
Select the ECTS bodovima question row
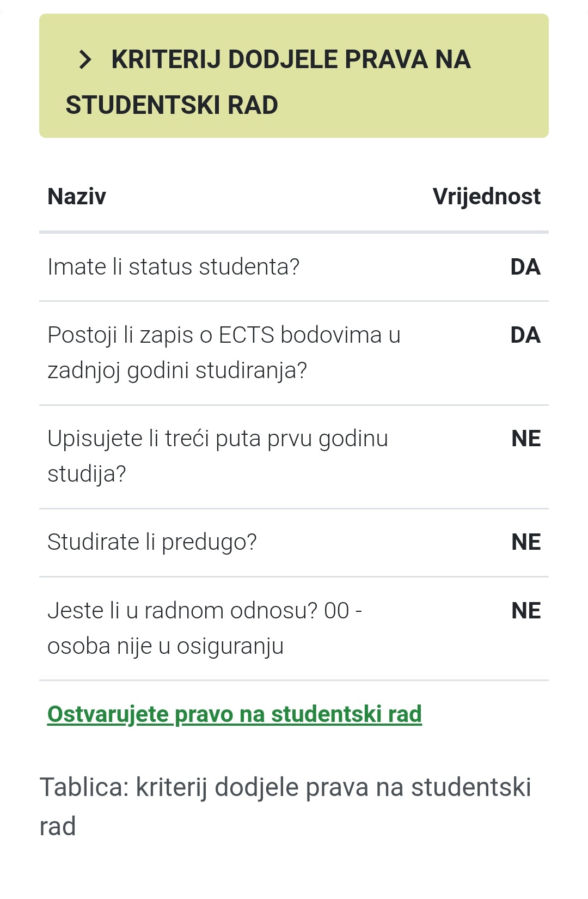tap(294, 353)
